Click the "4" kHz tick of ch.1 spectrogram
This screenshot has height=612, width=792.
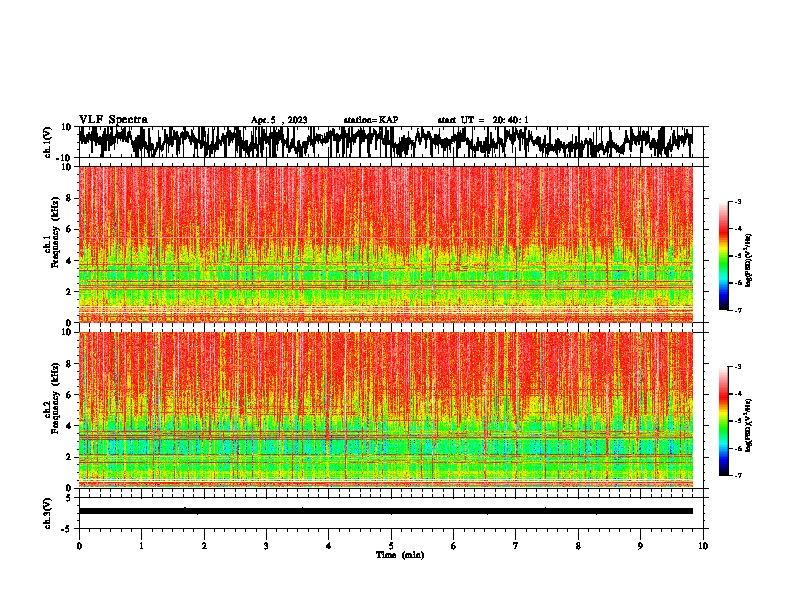(x=69, y=261)
